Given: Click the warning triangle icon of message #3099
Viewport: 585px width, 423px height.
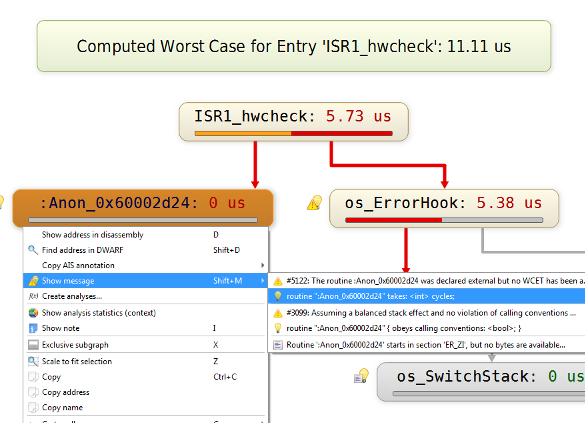Looking at the screenshot, I should (278, 313).
